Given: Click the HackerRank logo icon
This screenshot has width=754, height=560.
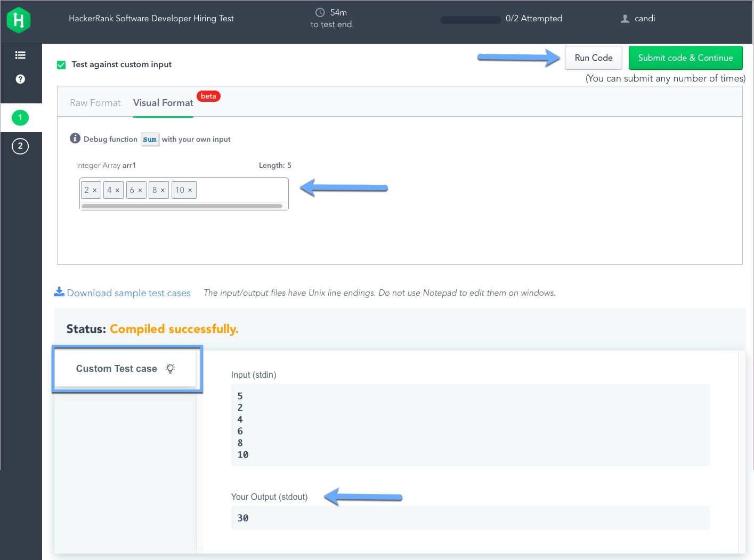Looking at the screenshot, I should pos(19,20).
